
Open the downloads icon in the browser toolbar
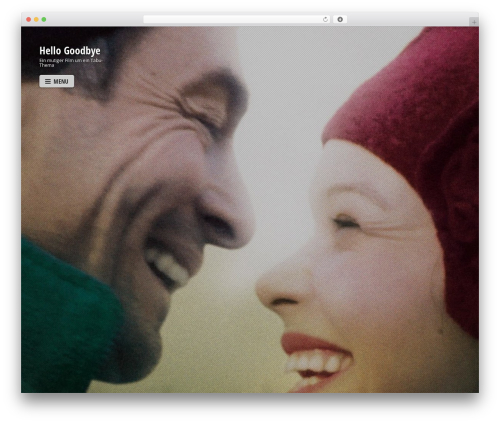pyautogui.click(x=340, y=20)
